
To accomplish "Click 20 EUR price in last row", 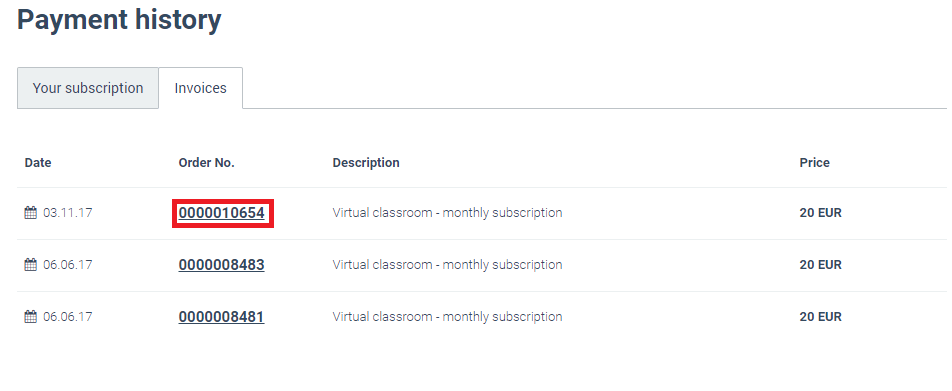I will 820,317.
